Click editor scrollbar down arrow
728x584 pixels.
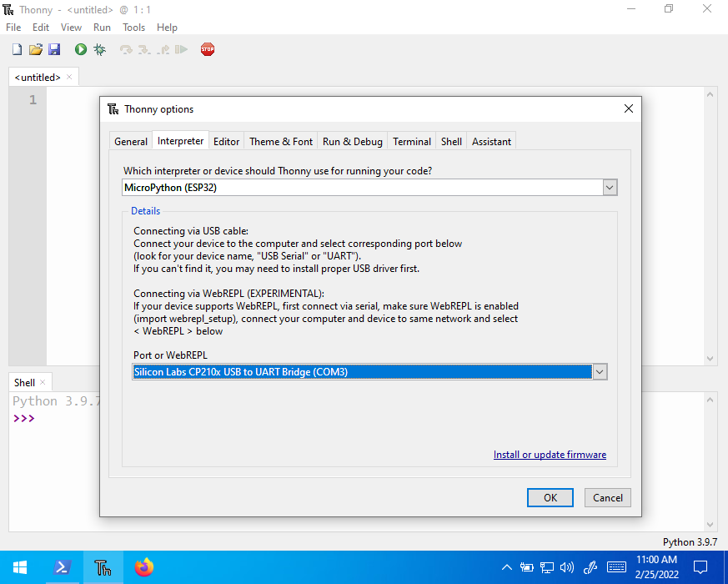pos(710,358)
